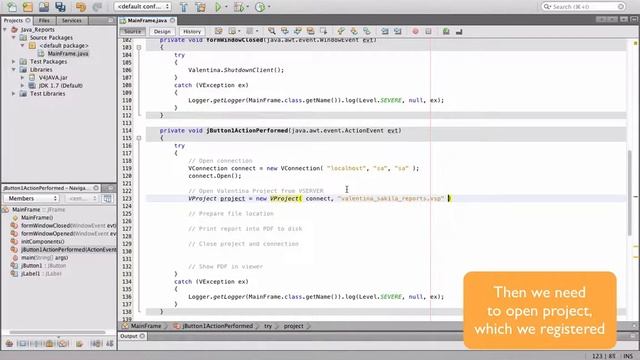
Task: Select MainFrame.java in Projects tree
Action: pos(67,53)
